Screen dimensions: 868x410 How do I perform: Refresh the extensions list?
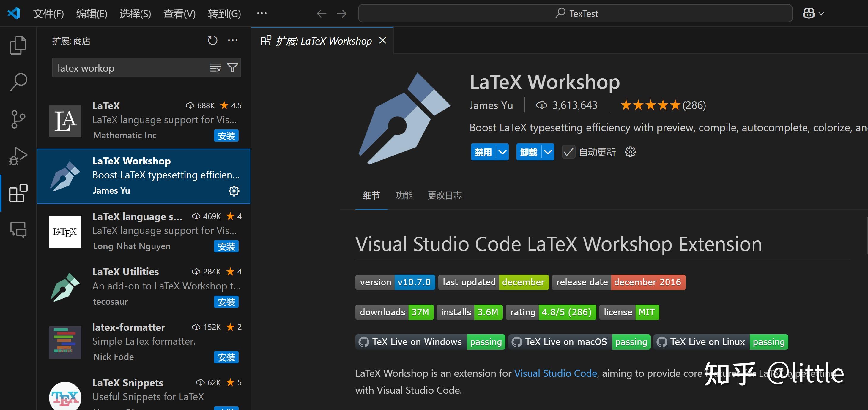(212, 40)
